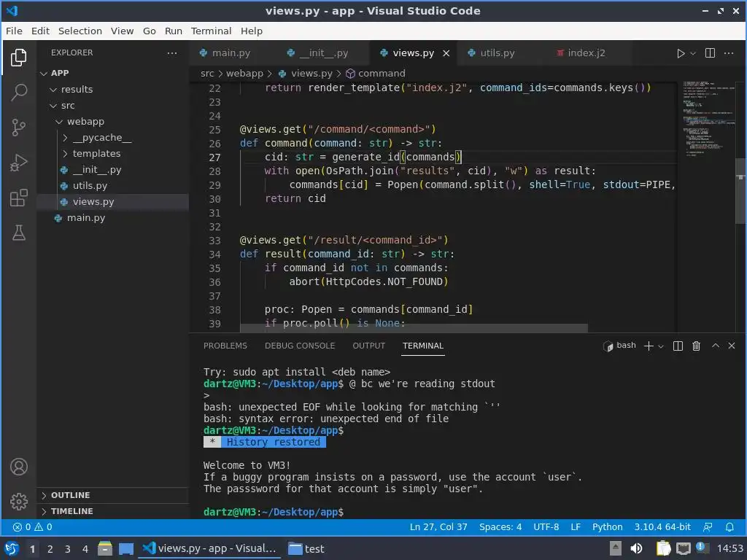Screen dimensions: 747x560
Task: Click Ln 27, Col 37 status item
Action: [x=438, y=526]
